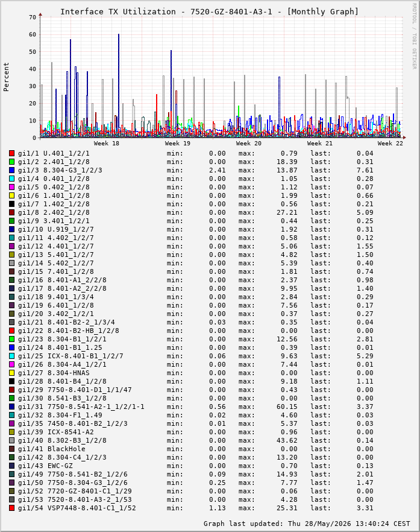
Task: Click the last value 5.29 for gi1/25
Action: [x=365, y=356]
